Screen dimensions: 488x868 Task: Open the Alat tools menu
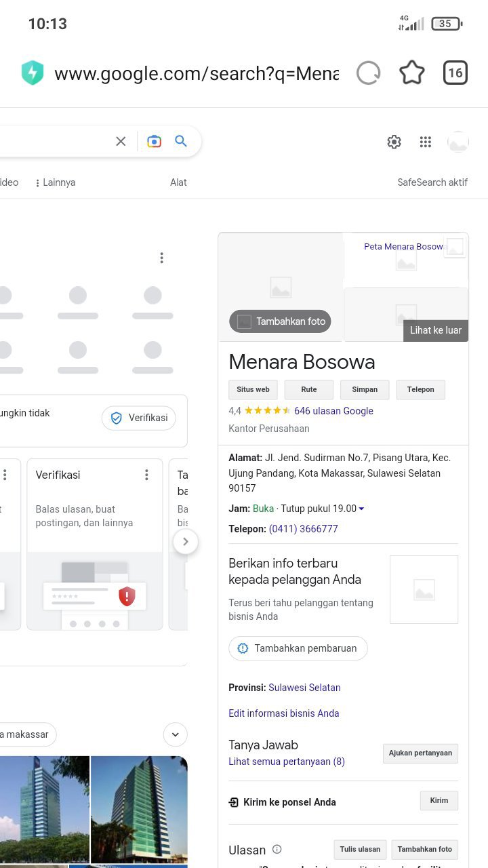click(178, 182)
